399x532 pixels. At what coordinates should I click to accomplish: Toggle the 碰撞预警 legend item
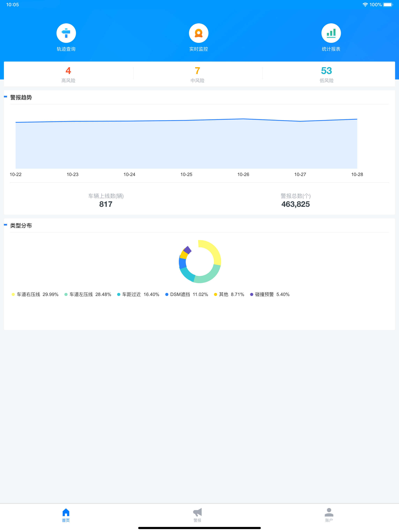point(270,294)
